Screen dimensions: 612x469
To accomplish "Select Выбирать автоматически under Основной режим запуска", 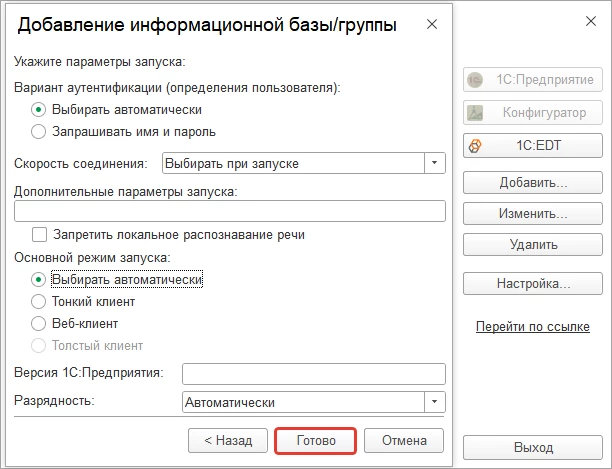I will (38, 280).
